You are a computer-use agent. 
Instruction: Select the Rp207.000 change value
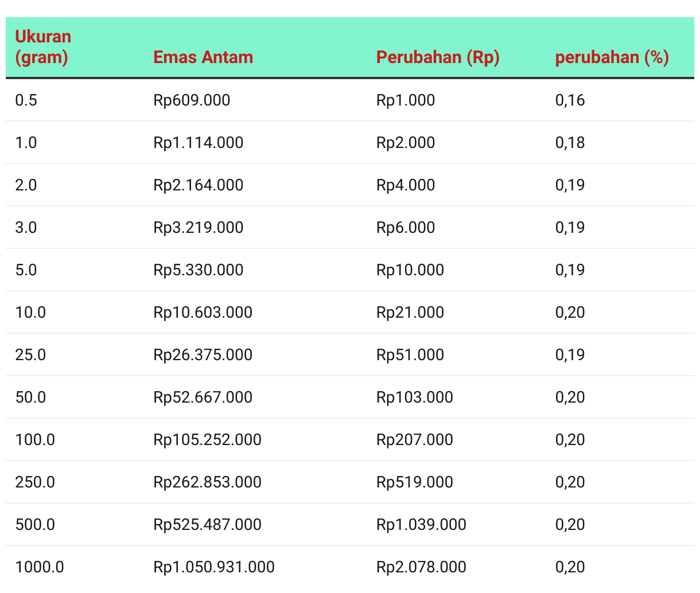point(415,440)
